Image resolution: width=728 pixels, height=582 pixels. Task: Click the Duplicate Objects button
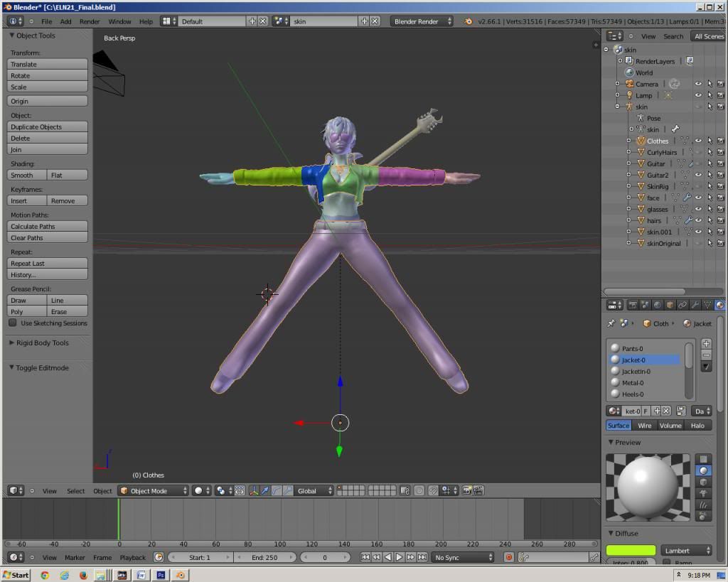pos(48,126)
